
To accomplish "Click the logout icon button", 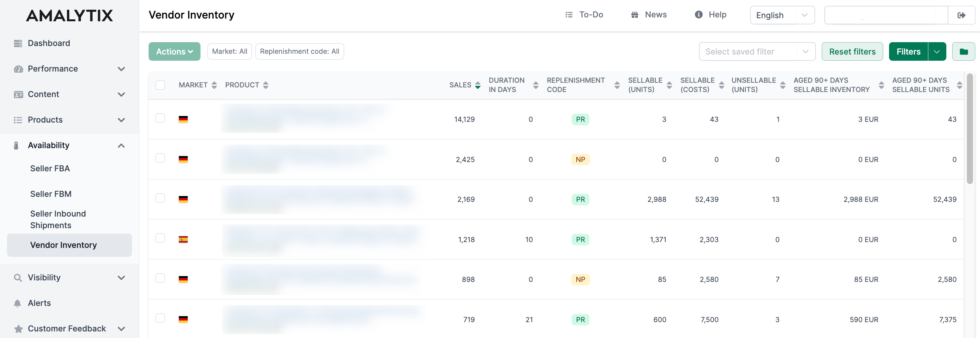I will pos(961,15).
